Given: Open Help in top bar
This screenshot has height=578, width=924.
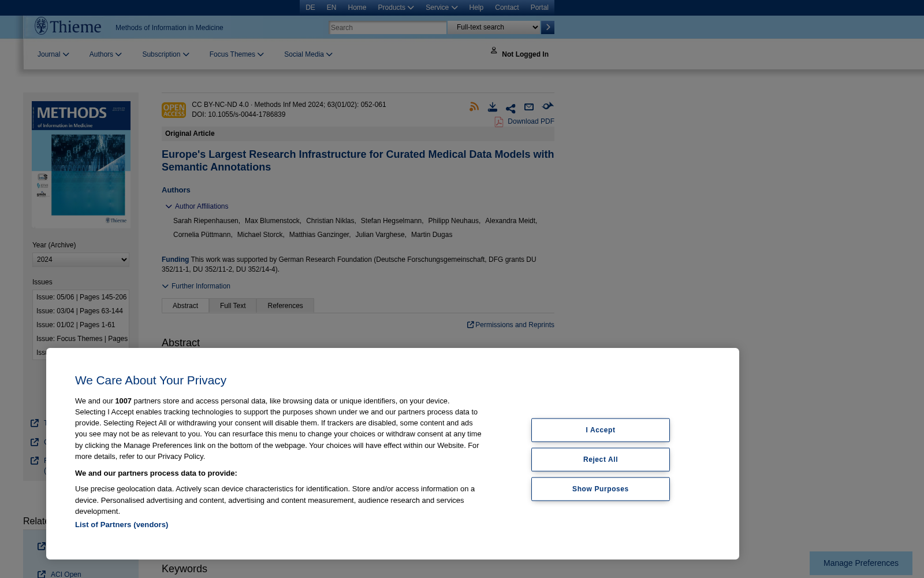Looking at the screenshot, I should click(476, 8).
